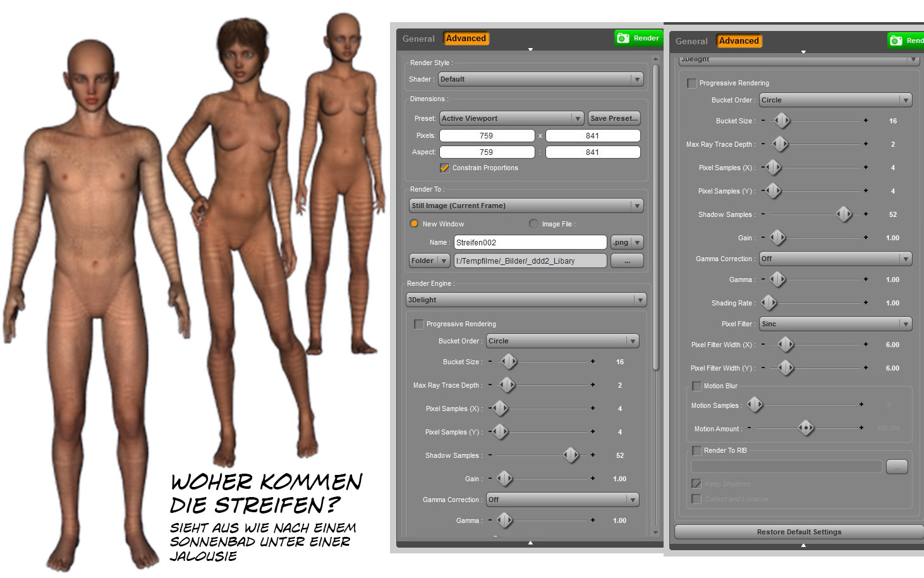The width and height of the screenshot is (924, 578).
Task: Click the Gain slider handle in the right panel
Action: tap(777, 238)
